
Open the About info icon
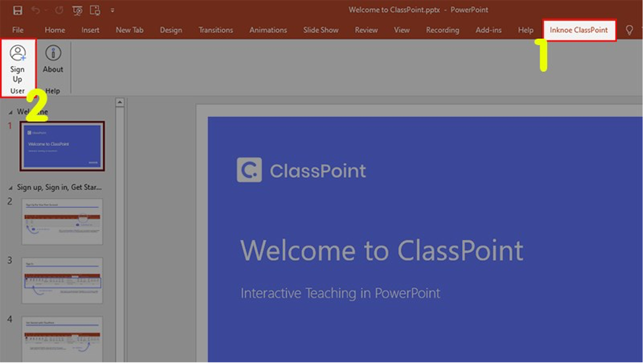[x=53, y=59]
